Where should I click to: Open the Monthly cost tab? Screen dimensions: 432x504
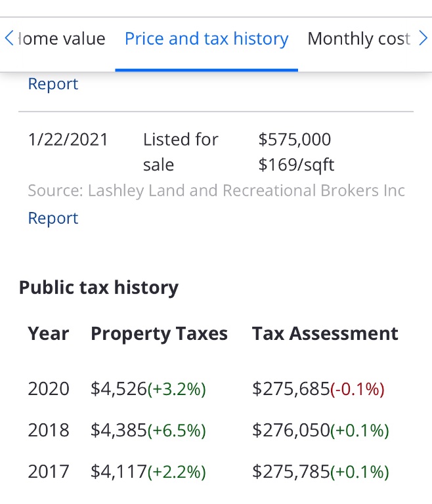358,39
